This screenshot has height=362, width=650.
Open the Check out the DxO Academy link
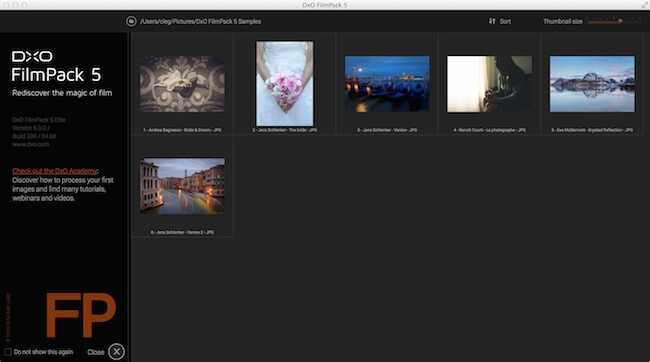click(x=55, y=171)
